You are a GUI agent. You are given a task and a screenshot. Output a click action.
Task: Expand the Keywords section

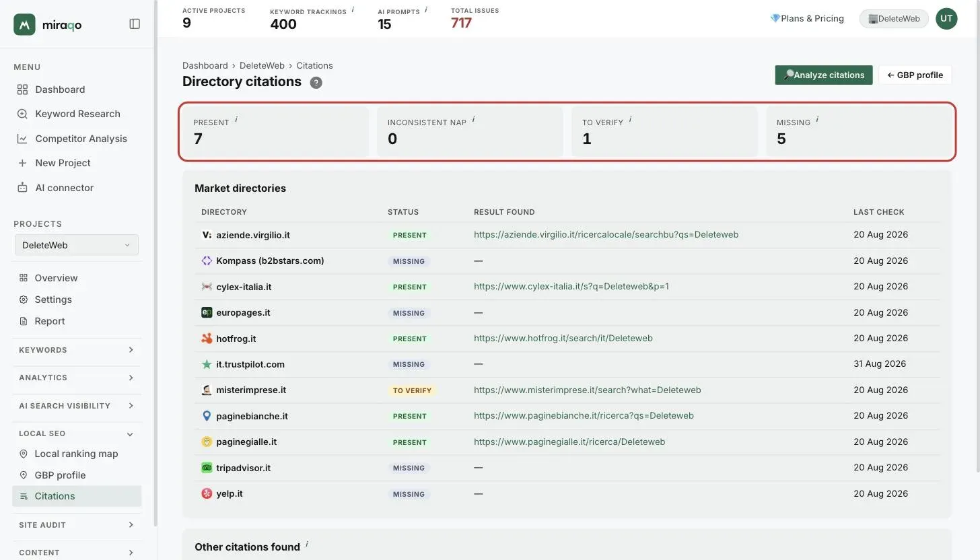[x=77, y=350]
